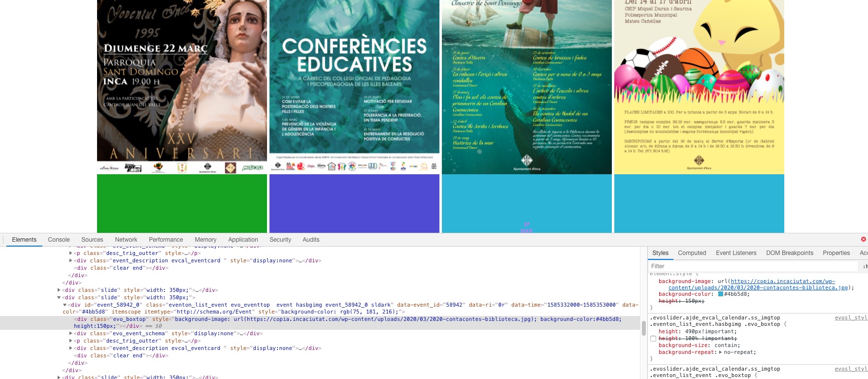Image resolution: width=868 pixels, height=379 pixels.
Task: Expand the background-repeat shorthand triangle
Action: [721, 352]
